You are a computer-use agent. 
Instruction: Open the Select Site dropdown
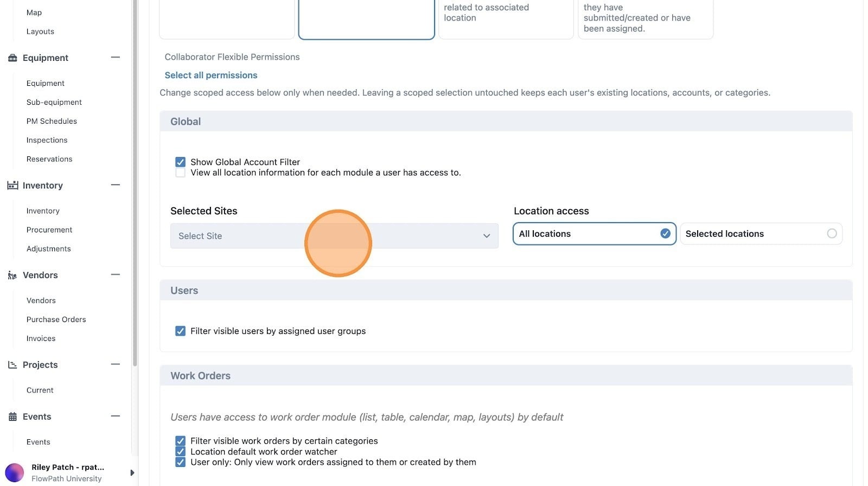coord(334,236)
